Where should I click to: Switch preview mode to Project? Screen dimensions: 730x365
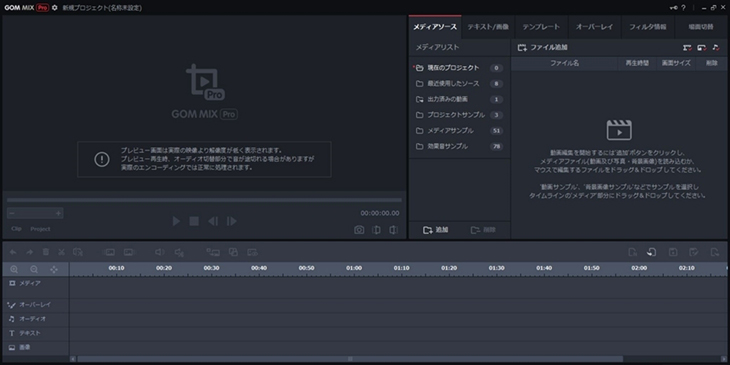click(x=41, y=229)
